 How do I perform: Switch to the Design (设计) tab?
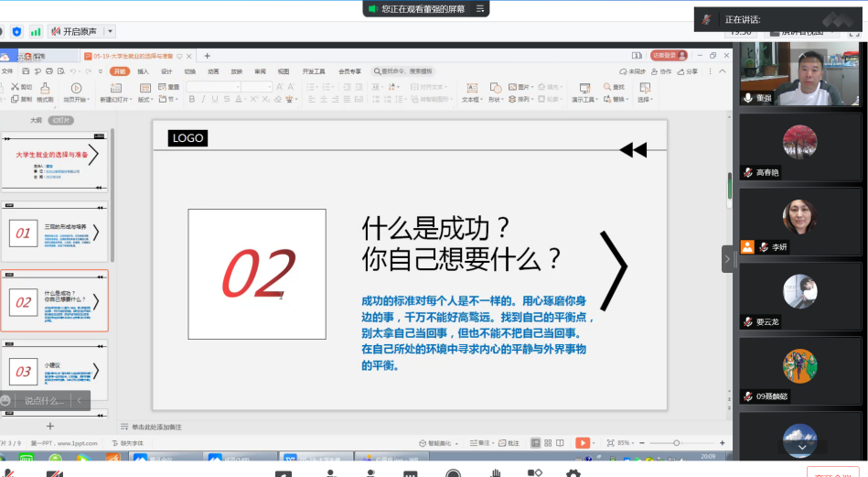[x=166, y=71]
